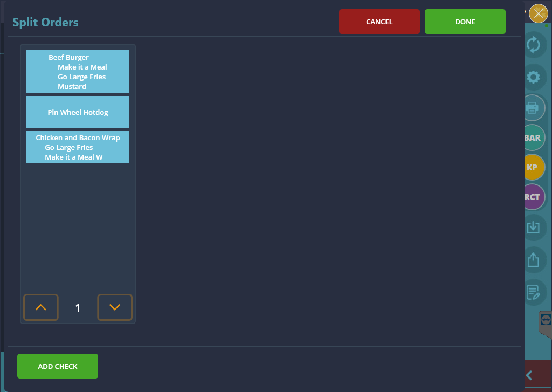Click the purple RCT circle button
This screenshot has width=552, height=392.
click(x=533, y=197)
